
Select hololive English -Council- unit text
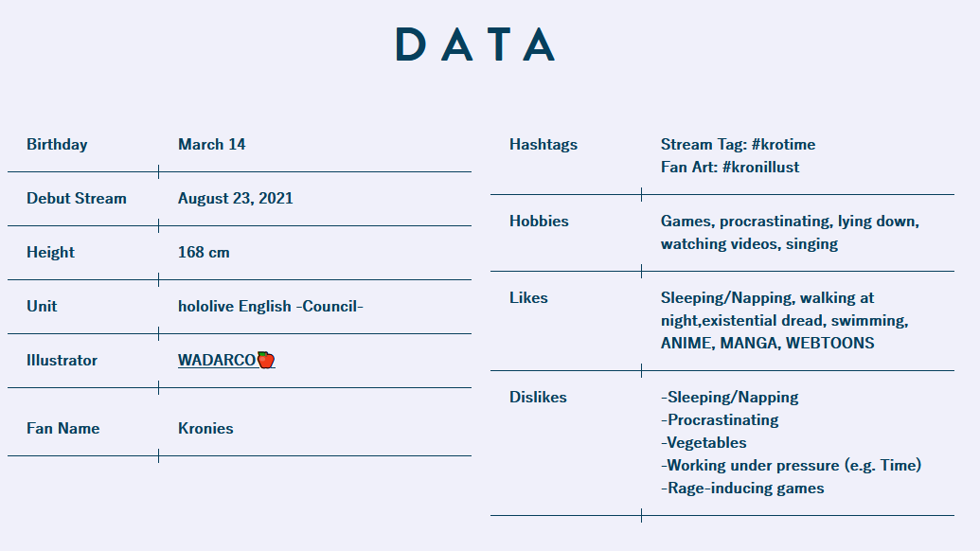tap(271, 306)
